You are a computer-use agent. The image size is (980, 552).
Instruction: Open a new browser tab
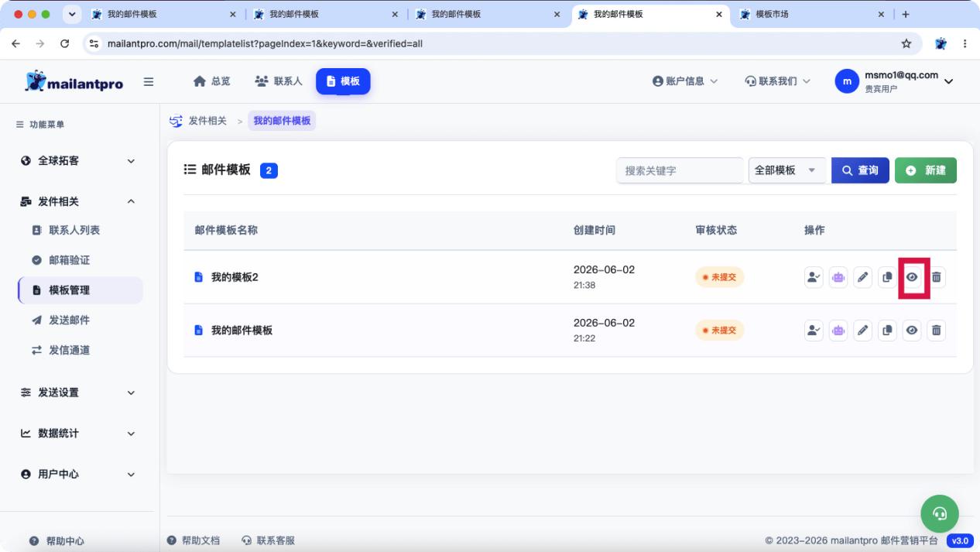(906, 14)
